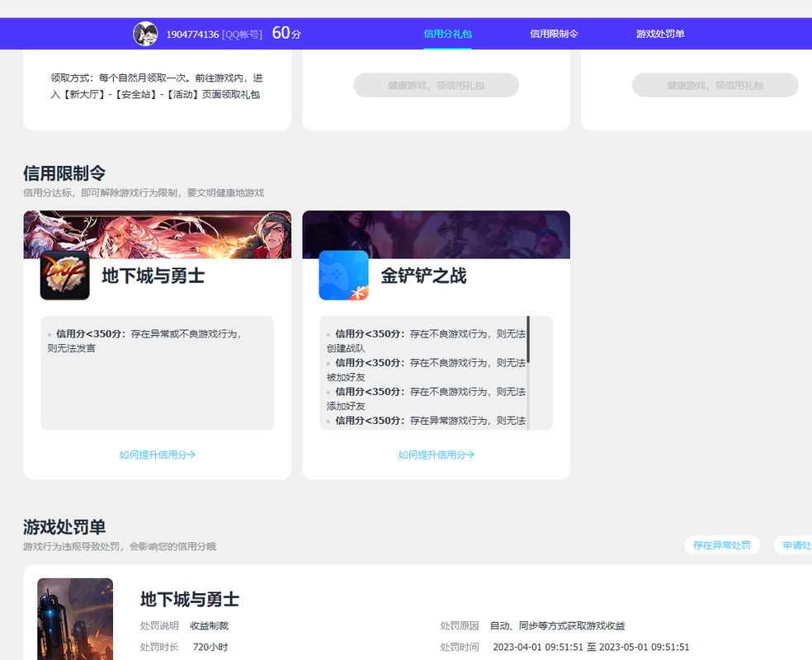The image size is (812, 660).
Task: Click the 领取方式 instructions text
Action: [157, 86]
